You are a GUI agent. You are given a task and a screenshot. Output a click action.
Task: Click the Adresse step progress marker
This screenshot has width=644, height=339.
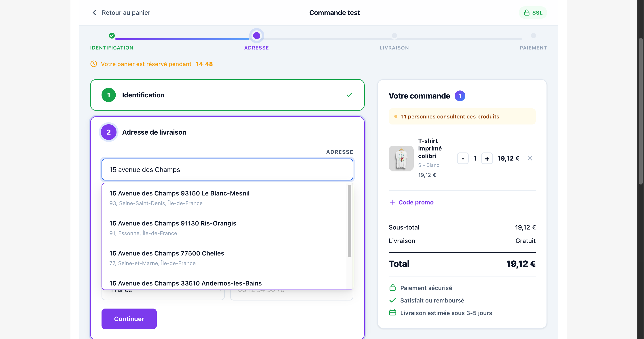click(256, 36)
